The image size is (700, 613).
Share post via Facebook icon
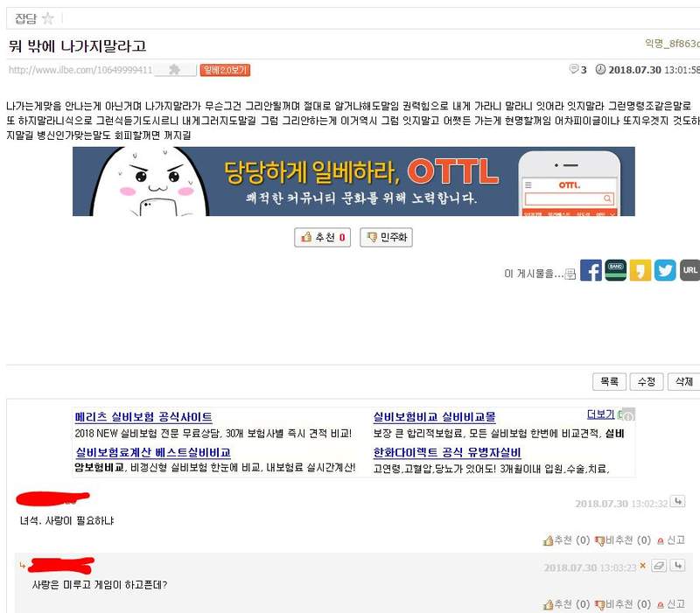click(591, 270)
